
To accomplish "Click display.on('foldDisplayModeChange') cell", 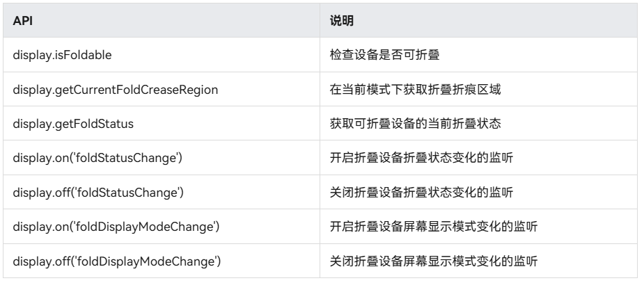I will pos(116,227).
